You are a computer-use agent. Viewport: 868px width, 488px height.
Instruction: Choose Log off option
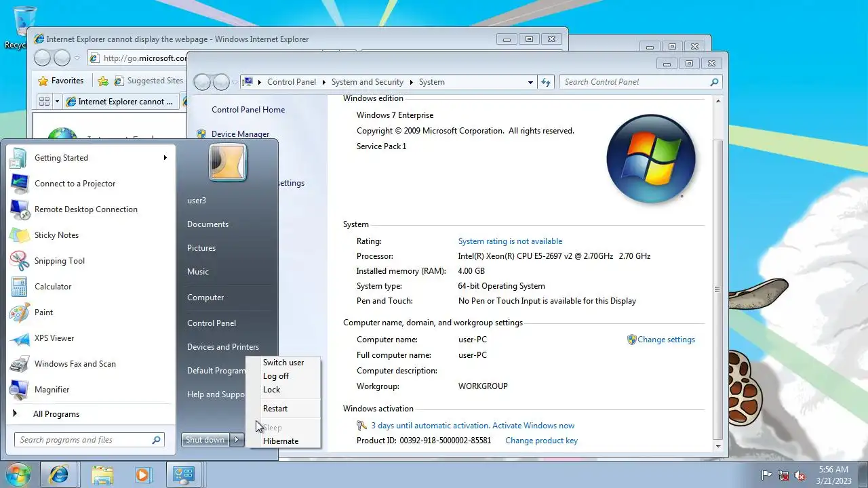pos(283,376)
